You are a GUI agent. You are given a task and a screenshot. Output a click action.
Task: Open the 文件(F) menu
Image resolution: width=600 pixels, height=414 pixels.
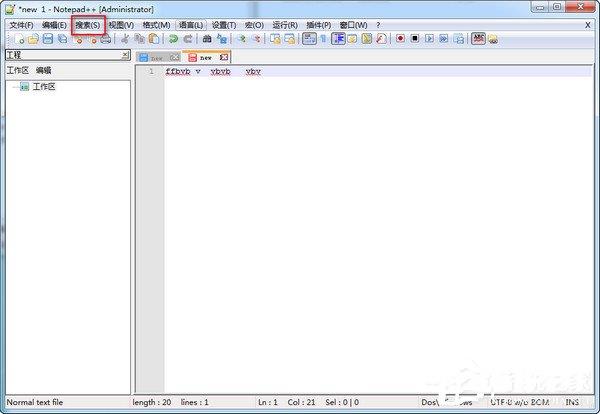[x=21, y=25]
